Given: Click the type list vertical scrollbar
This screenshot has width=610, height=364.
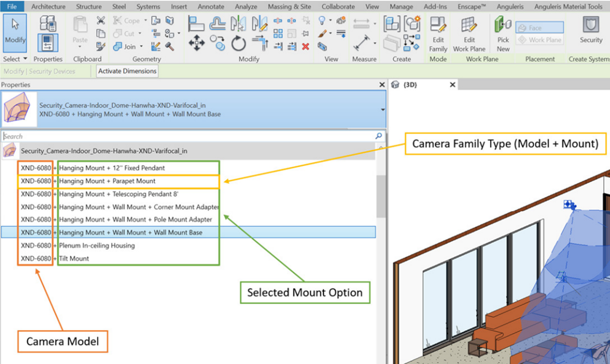Looking at the screenshot, I should (381, 196).
